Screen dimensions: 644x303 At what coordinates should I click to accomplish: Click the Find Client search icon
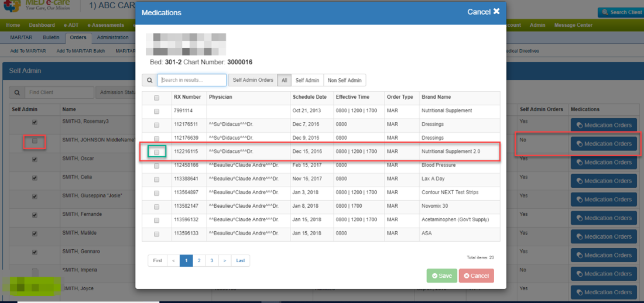click(16, 92)
